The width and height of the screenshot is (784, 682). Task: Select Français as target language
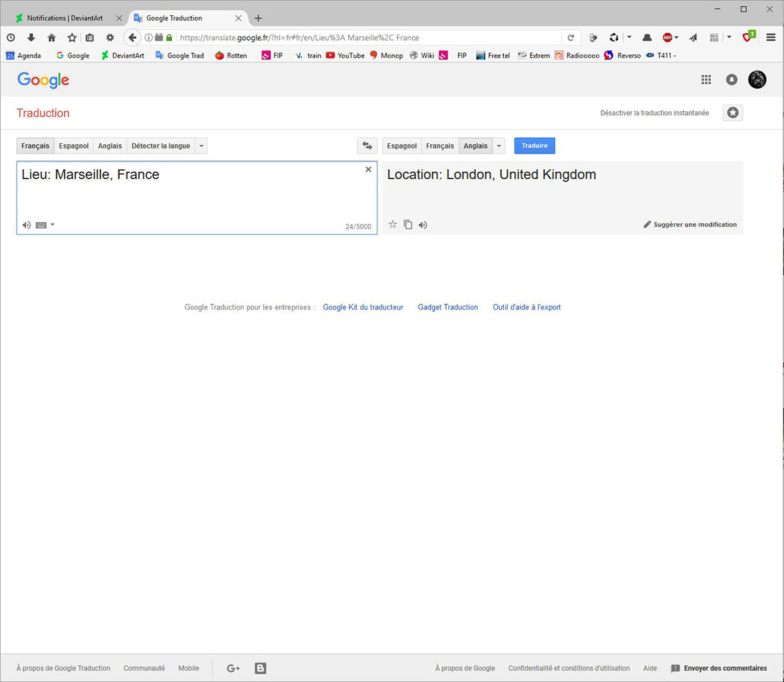[x=440, y=146]
